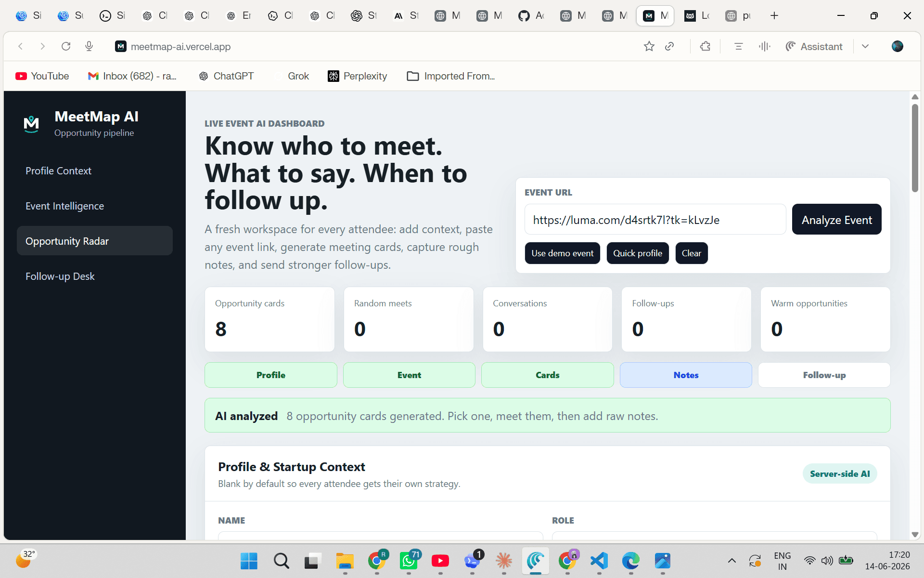Copy the page link with the link icon
The width and height of the screenshot is (924, 578).
(669, 46)
